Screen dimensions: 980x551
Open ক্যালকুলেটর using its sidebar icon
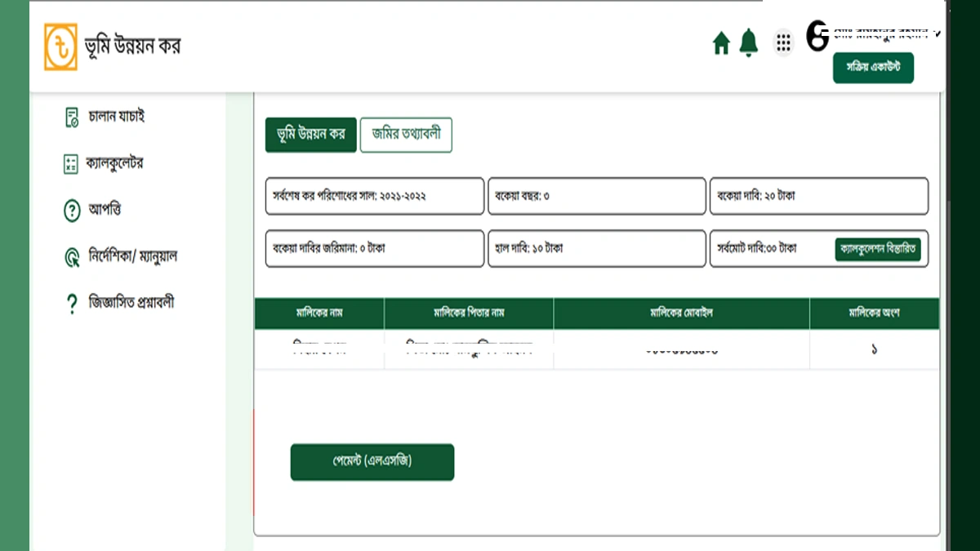pyautogui.click(x=71, y=163)
